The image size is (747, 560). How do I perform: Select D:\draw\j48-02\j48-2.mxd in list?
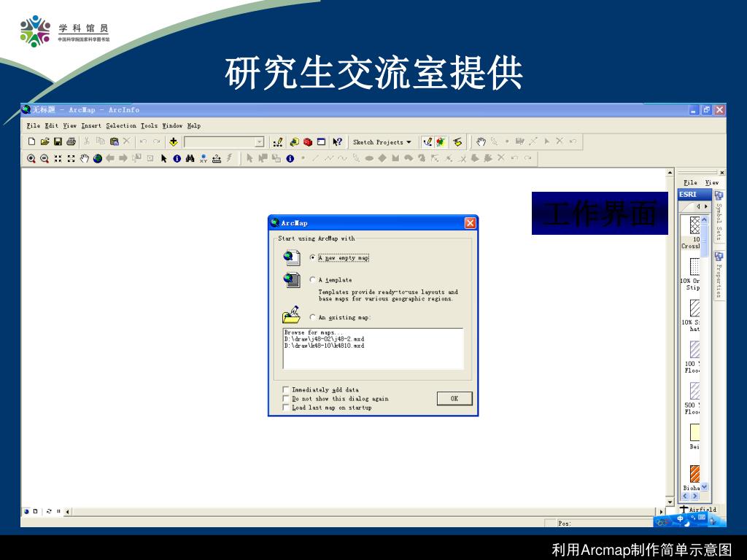click(x=325, y=339)
